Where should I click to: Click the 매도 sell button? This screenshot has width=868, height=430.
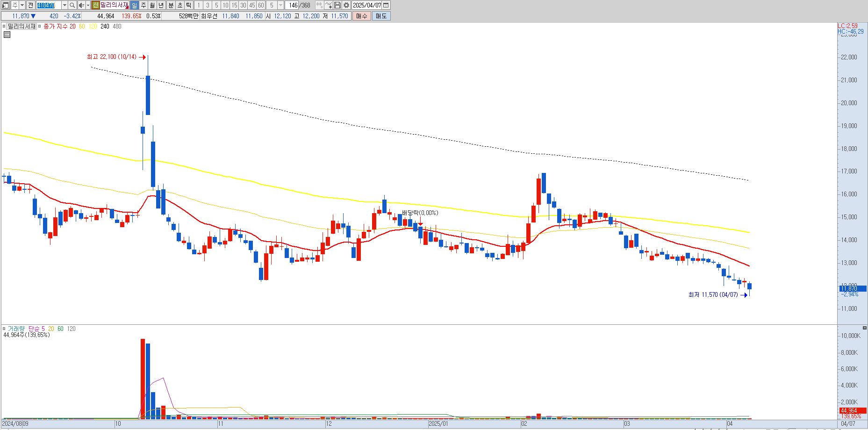tap(381, 16)
